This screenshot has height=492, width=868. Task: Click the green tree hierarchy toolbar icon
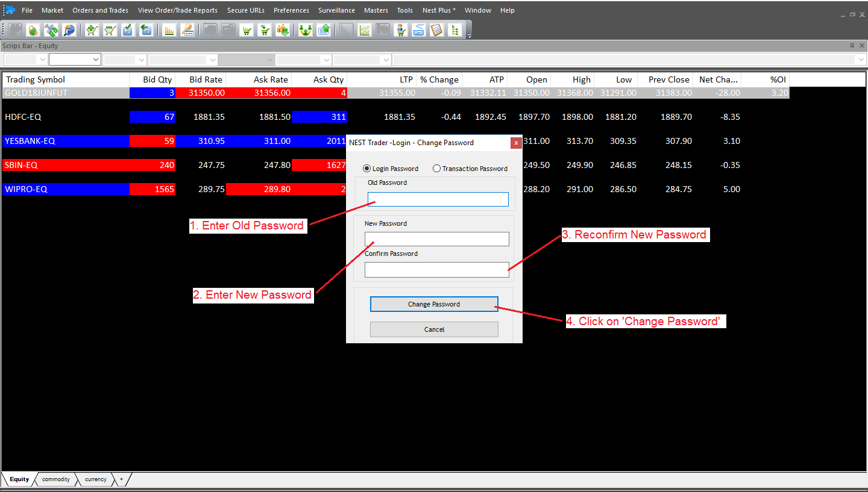[454, 30]
